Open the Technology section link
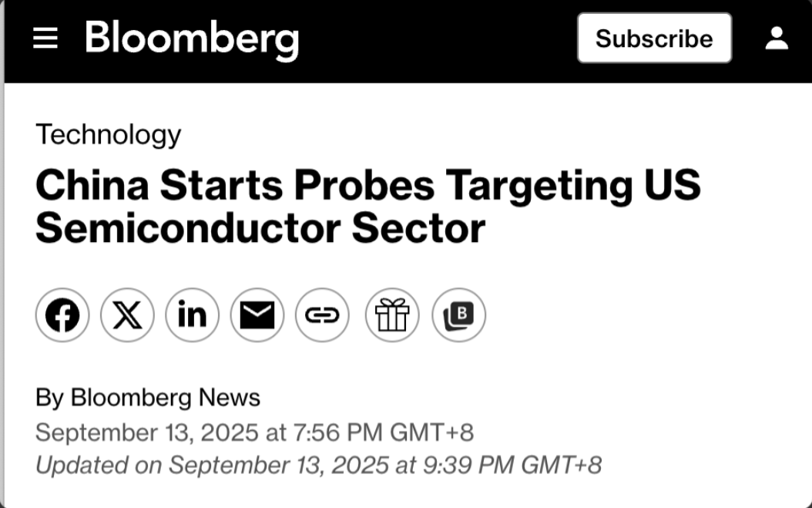The image size is (812, 508). point(108,135)
